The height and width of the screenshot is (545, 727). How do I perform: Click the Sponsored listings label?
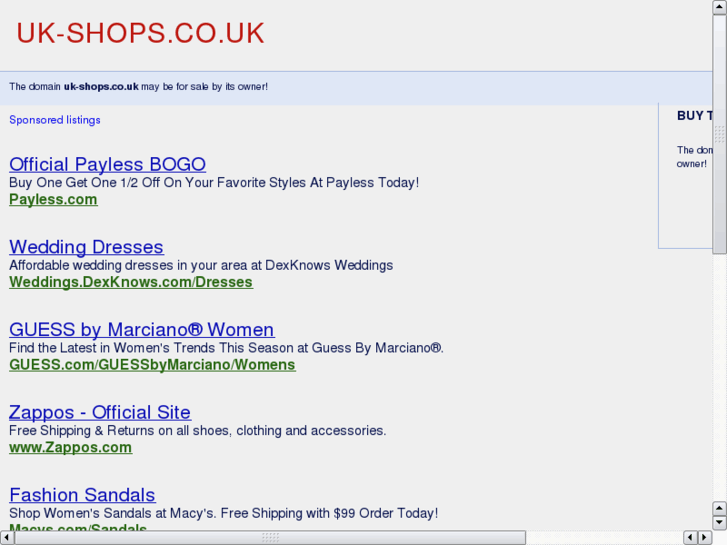tap(55, 120)
